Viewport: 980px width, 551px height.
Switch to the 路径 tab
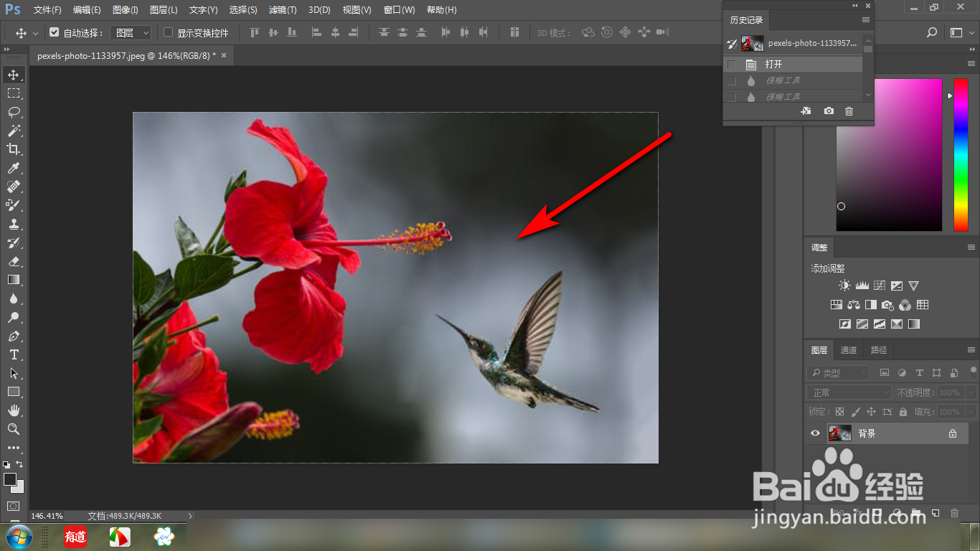879,350
